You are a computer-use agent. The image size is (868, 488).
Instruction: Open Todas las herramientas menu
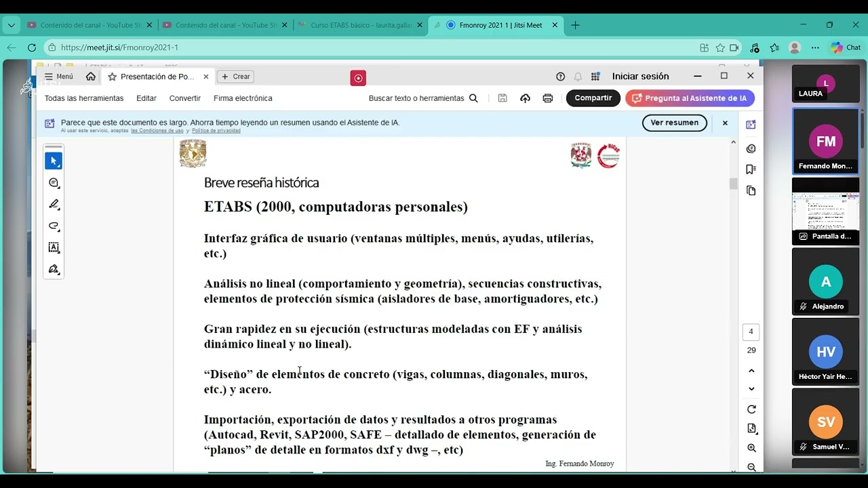[x=84, y=98]
